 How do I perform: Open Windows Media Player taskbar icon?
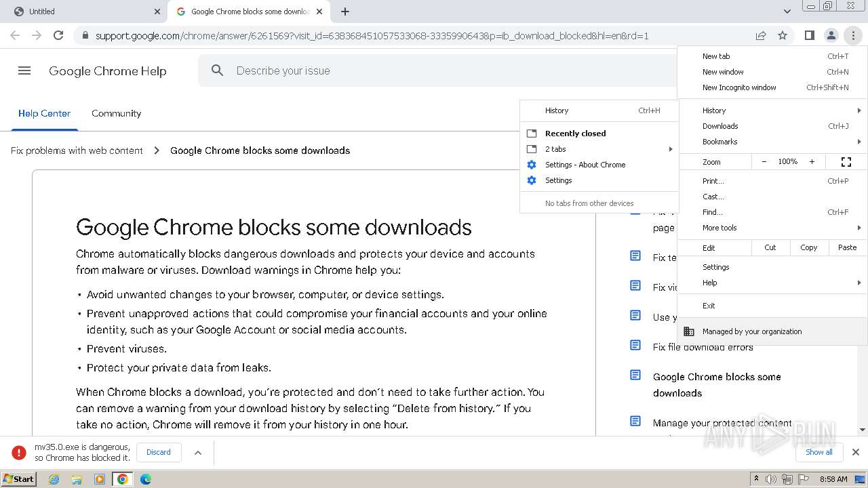[x=100, y=479]
